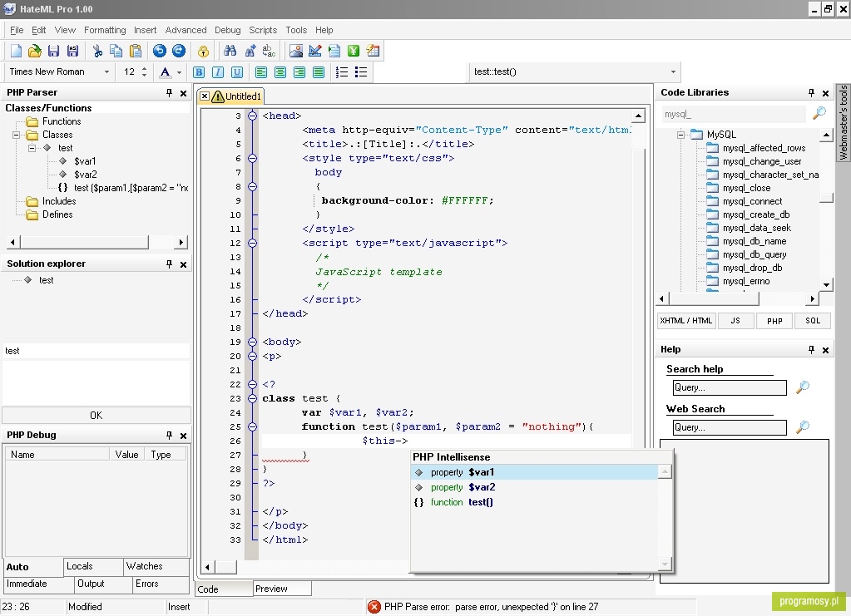The width and height of the screenshot is (851, 616).
Task: Show SQL code libraries
Action: pos(813,321)
